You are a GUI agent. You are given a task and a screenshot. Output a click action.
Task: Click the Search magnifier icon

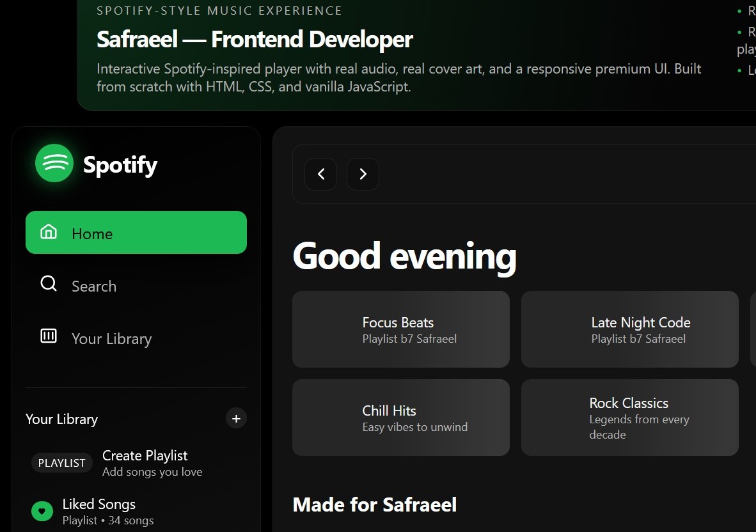(48, 285)
